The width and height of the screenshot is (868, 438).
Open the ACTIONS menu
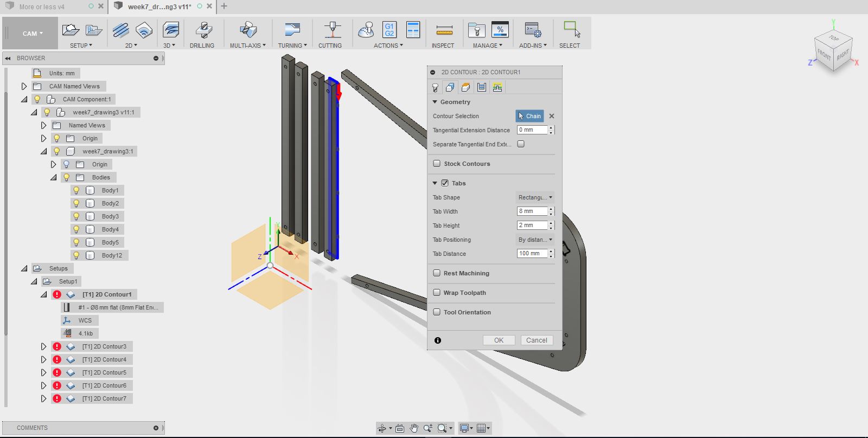(x=388, y=46)
